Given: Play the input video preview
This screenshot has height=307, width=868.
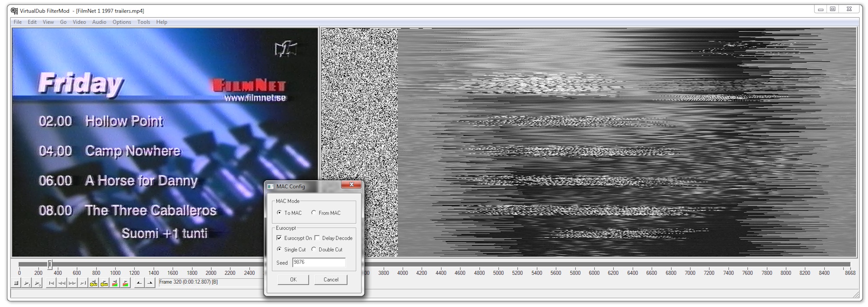Looking at the screenshot, I should pos(27,283).
